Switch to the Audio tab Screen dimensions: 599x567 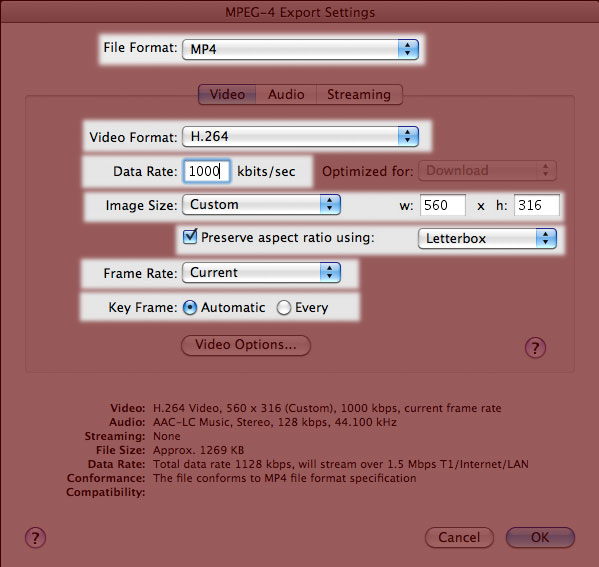coord(286,94)
